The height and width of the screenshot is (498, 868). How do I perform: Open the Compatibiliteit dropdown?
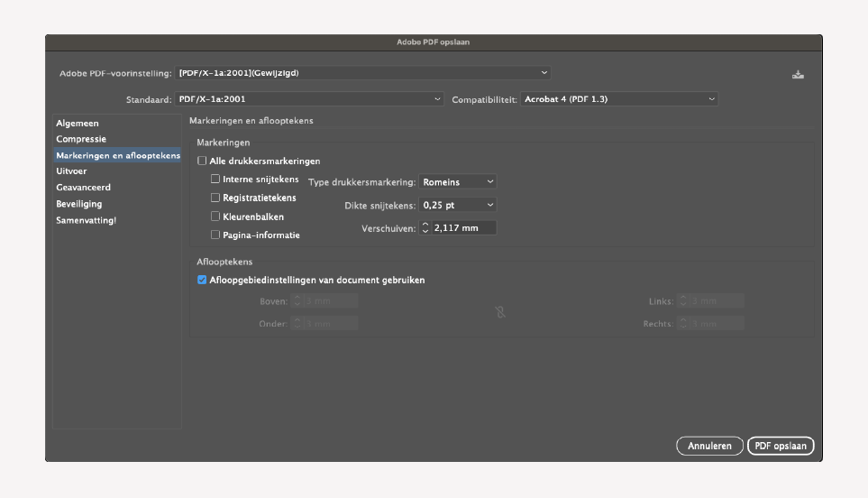(x=619, y=99)
